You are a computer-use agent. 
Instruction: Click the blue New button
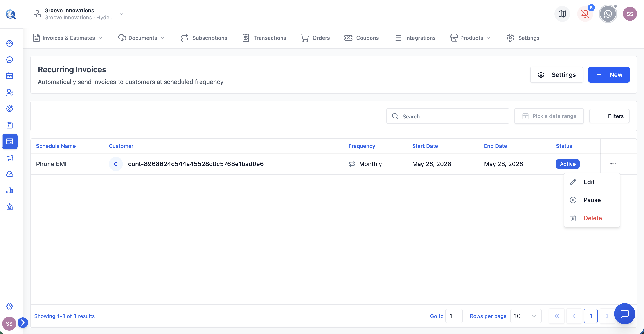click(x=609, y=74)
